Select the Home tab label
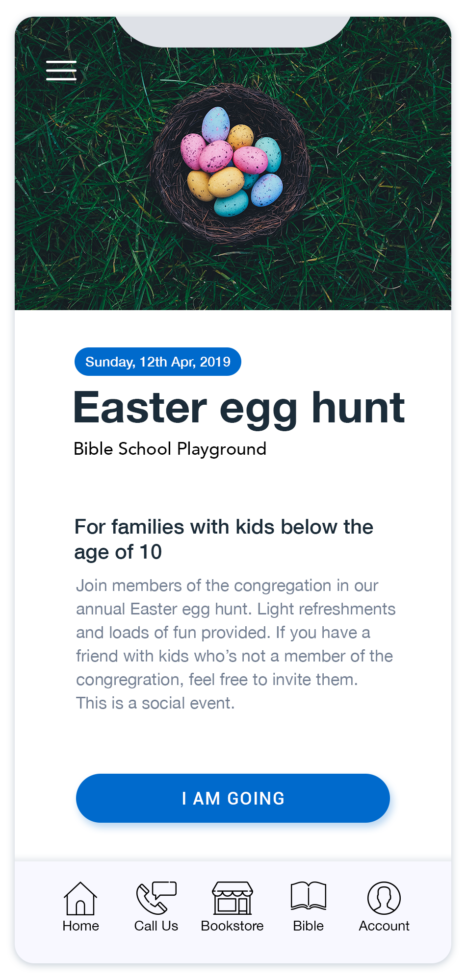This screenshot has height=980, width=466. [x=80, y=926]
